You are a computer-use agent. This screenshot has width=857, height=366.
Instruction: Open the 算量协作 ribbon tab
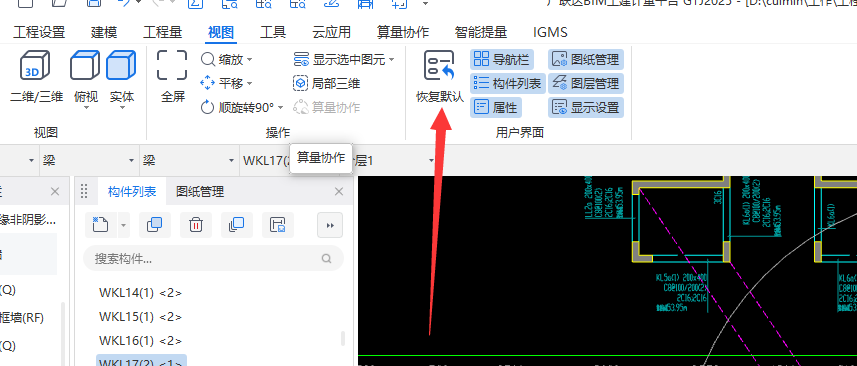[403, 32]
